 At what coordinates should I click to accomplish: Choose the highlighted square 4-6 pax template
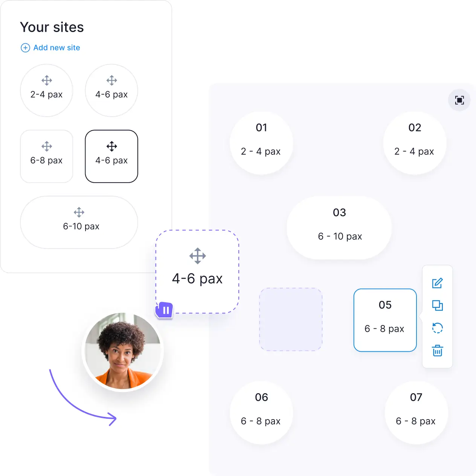tap(111, 156)
